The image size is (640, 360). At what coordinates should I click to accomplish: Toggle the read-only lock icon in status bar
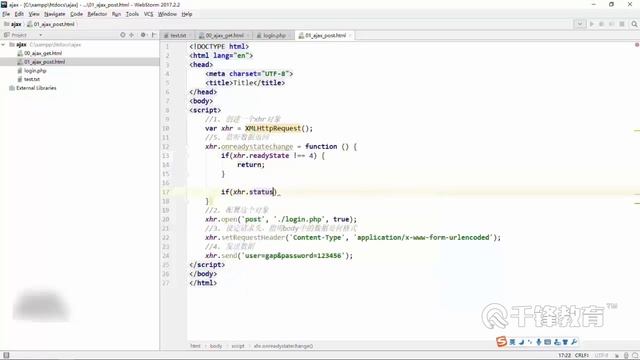click(x=617, y=356)
